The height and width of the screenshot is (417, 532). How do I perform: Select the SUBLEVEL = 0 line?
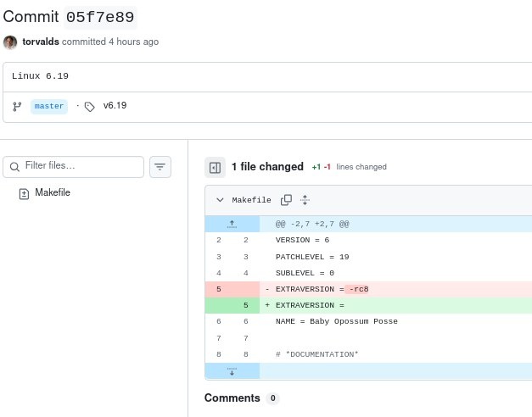pyautogui.click(x=305, y=273)
